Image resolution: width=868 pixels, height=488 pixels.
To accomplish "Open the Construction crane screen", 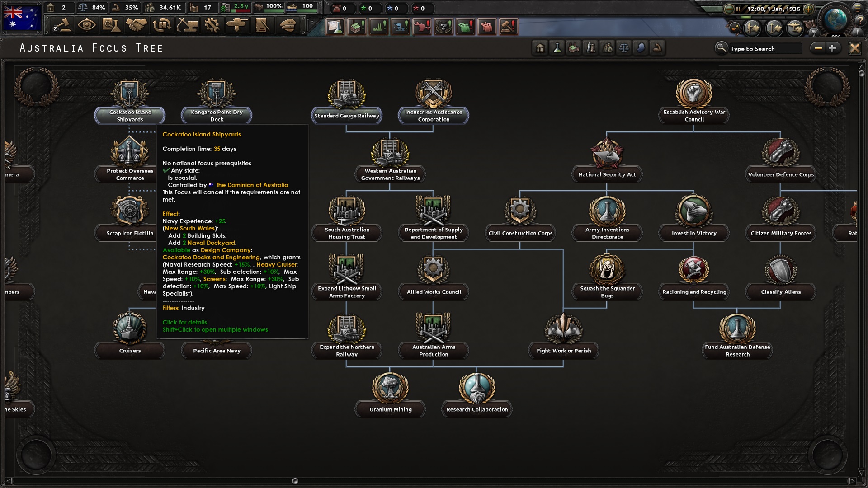I will [x=187, y=25].
